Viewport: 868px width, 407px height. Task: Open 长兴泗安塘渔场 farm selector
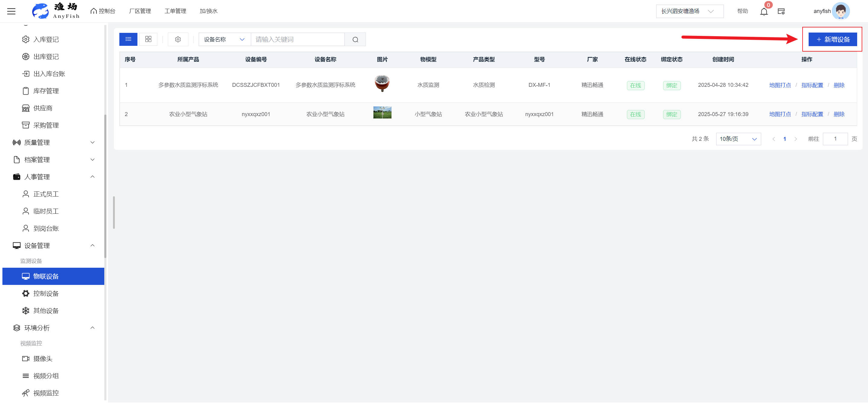pyautogui.click(x=689, y=11)
